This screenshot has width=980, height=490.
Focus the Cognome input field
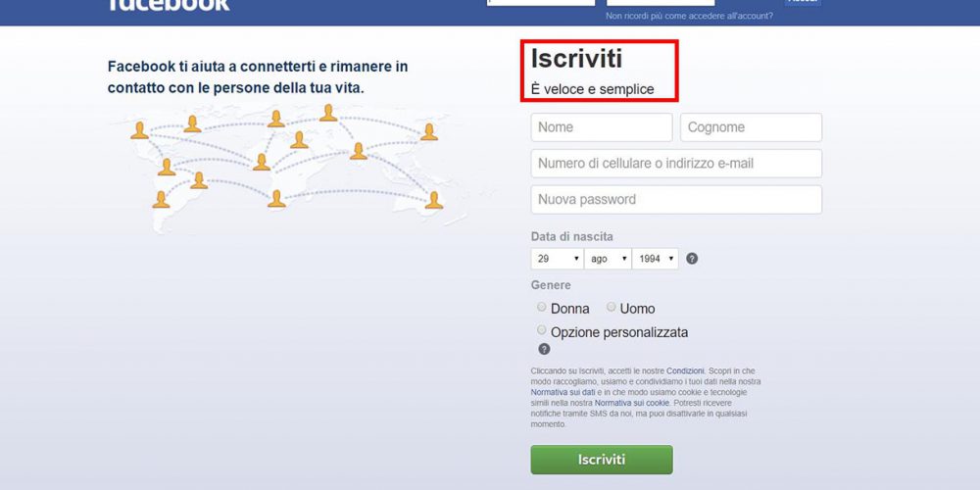(752, 127)
